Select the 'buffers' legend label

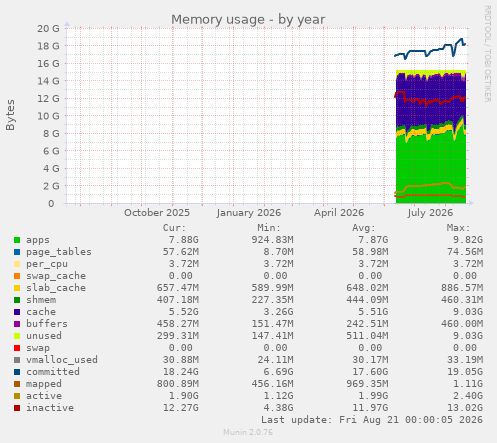[47, 324]
